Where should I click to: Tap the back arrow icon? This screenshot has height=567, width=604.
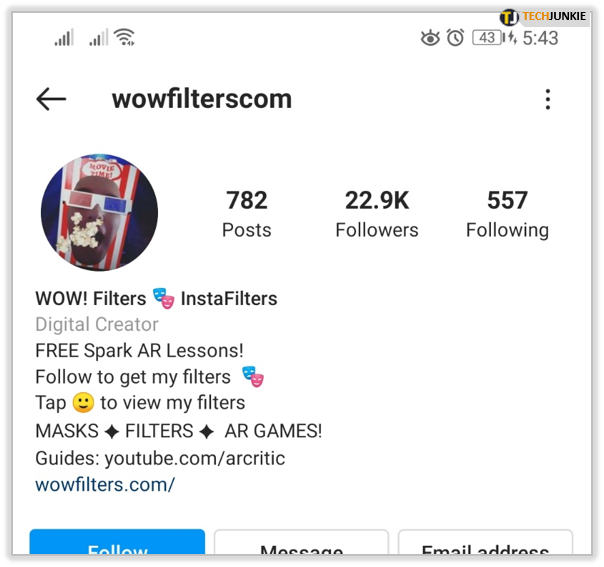(51, 99)
